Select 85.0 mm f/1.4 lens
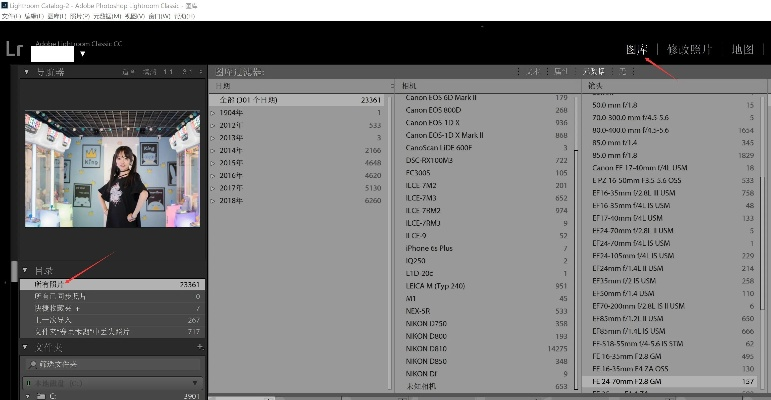 click(670, 143)
